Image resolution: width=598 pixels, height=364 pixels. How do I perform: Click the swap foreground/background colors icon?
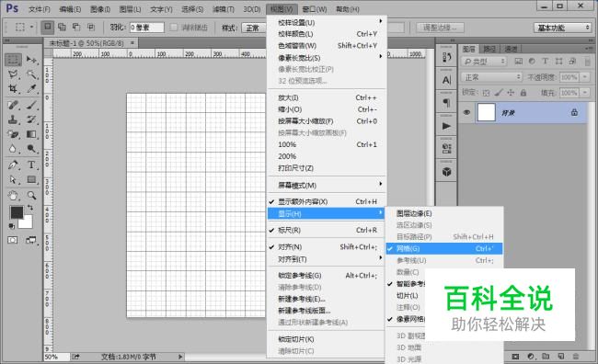click(30, 208)
